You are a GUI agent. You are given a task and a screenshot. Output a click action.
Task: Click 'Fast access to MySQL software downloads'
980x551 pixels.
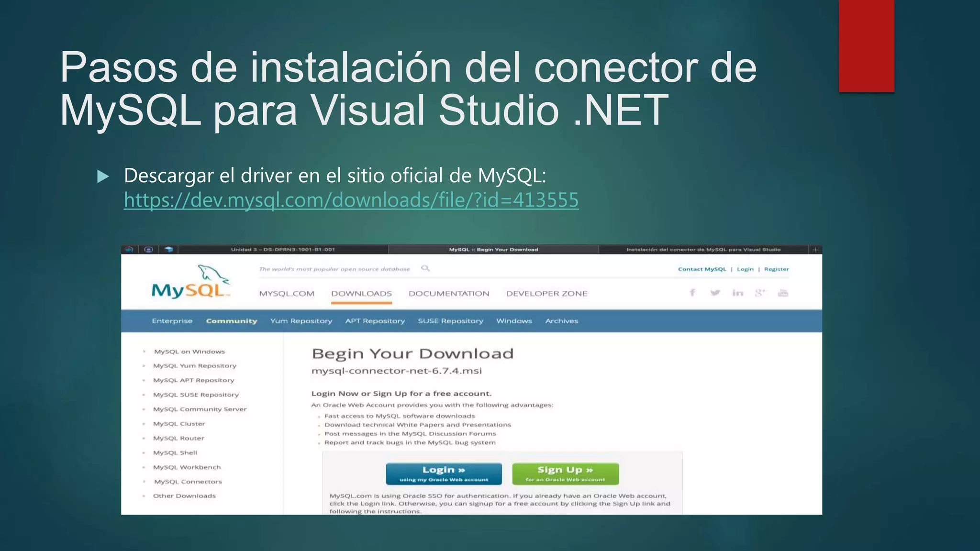click(x=400, y=416)
